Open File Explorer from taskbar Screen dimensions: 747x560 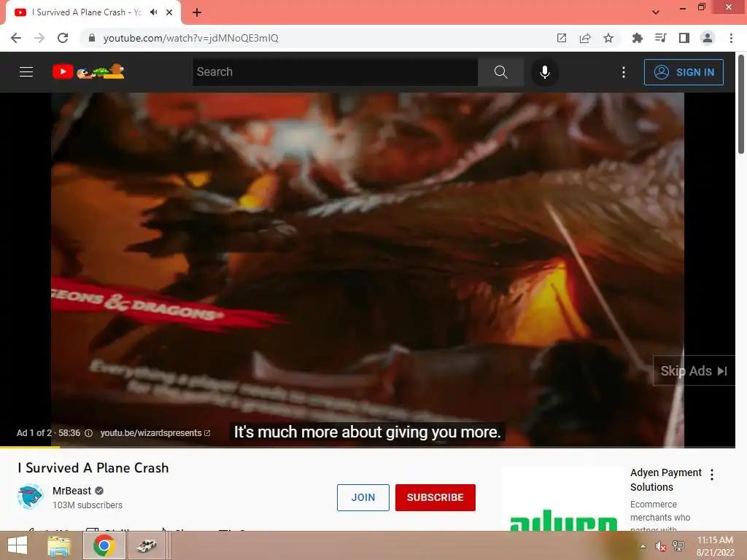point(59,545)
